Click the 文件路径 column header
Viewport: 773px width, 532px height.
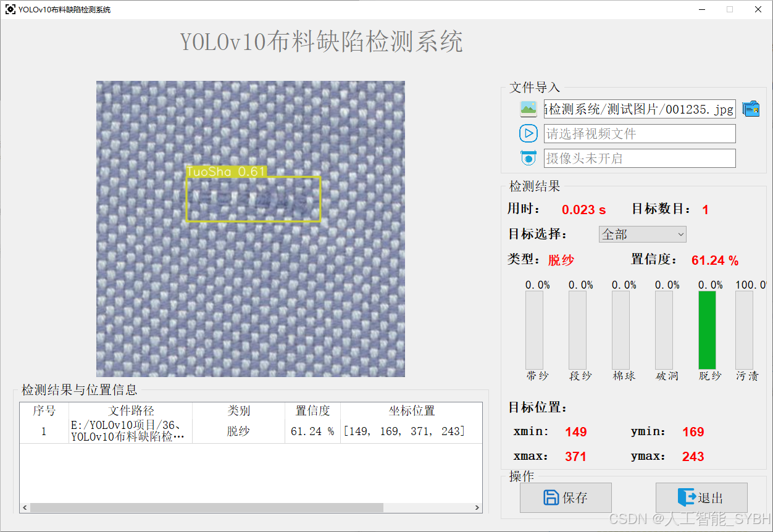pyautogui.click(x=131, y=411)
